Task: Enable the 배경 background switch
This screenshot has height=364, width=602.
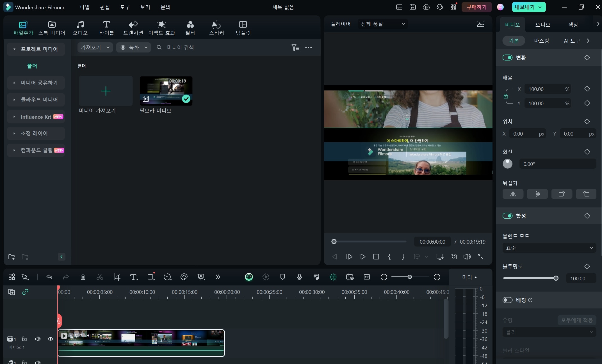Action: point(507,300)
